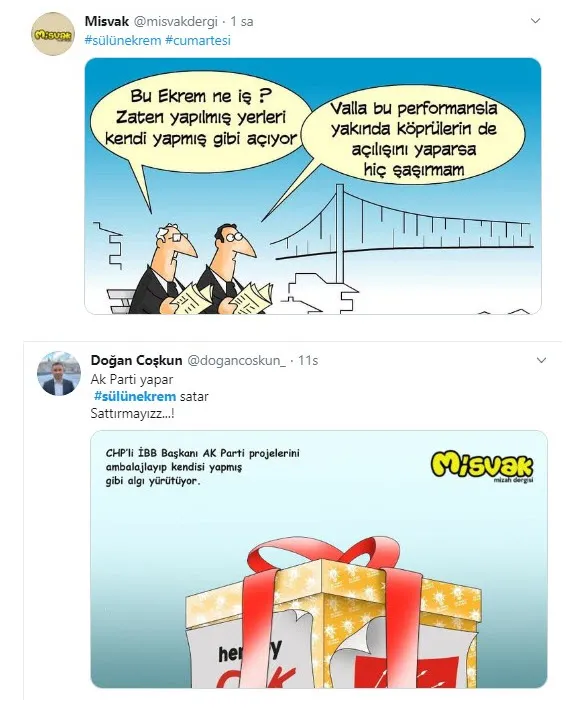Image resolution: width=566 pixels, height=717 pixels.
Task: Click the red ribbon bow on gift box
Action: pyautogui.click(x=324, y=557)
